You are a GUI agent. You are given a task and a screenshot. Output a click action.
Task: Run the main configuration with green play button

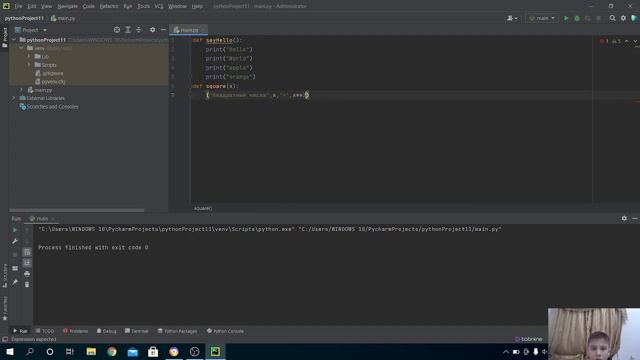566,18
